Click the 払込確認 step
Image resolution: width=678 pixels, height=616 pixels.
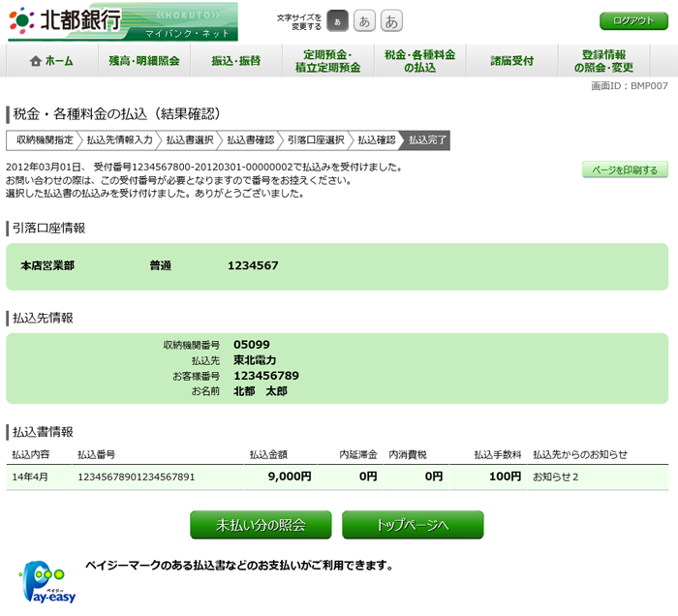point(377,140)
